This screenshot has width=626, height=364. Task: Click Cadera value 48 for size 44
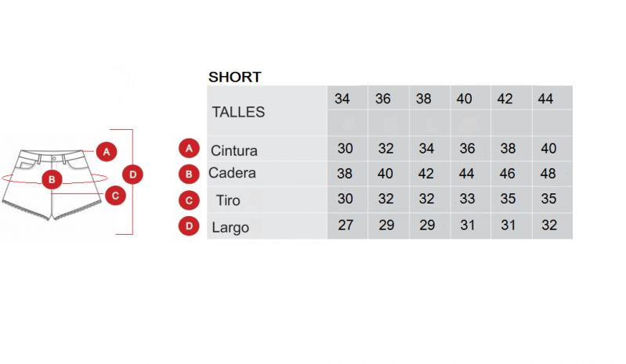(x=548, y=174)
